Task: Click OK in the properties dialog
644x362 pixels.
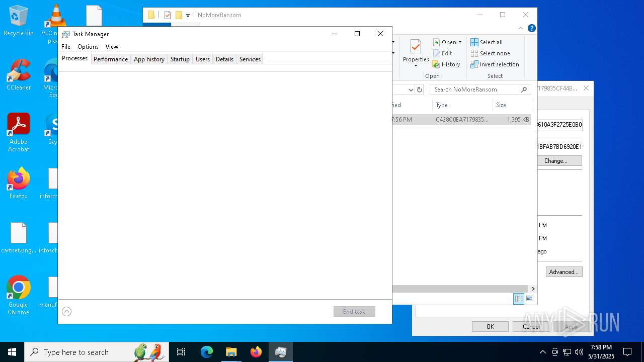Action: [490, 327]
